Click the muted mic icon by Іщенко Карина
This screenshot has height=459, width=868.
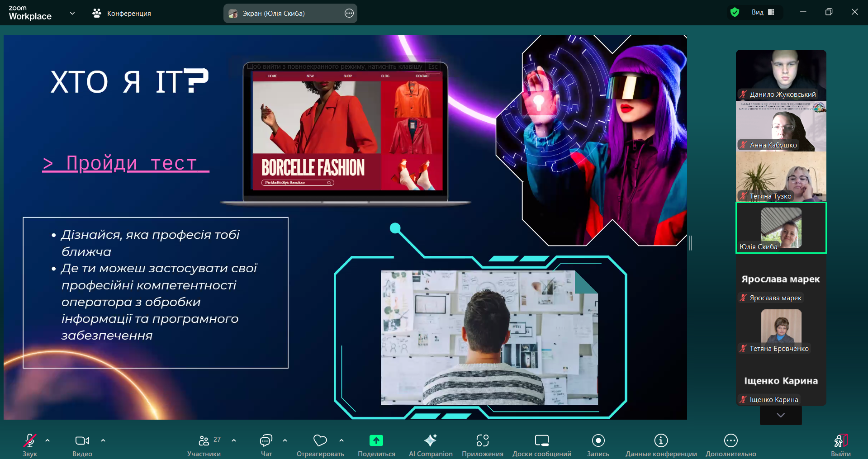pos(743,399)
